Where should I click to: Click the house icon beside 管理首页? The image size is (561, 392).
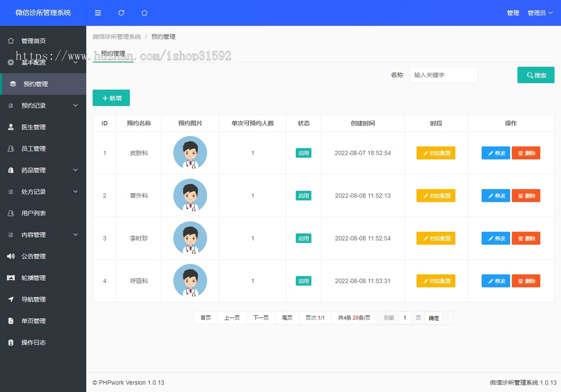pyautogui.click(x=11, y=41)
